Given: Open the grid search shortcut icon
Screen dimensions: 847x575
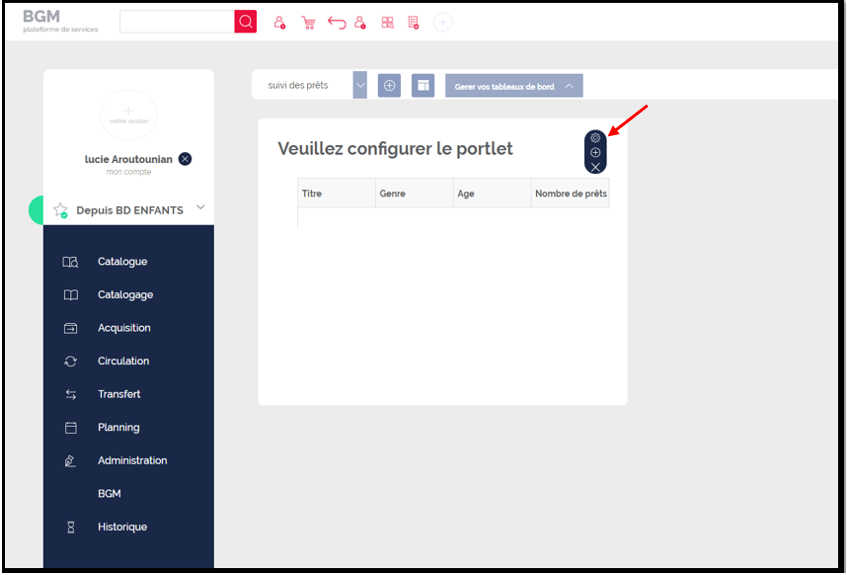Looking at the screenshot, I should (x=387, y=23).
